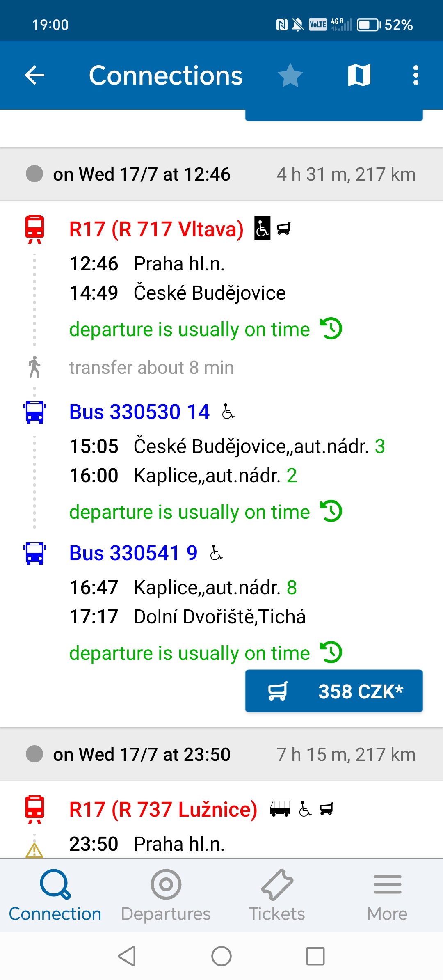Tap the red train icon for R 717 Vltava

[x=34, y=229]
